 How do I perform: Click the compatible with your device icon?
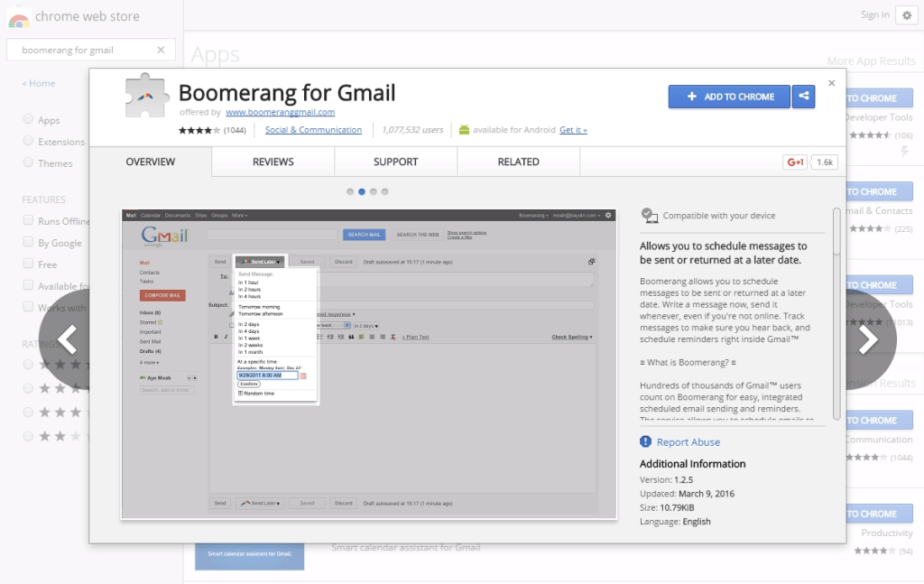(649, 215)
